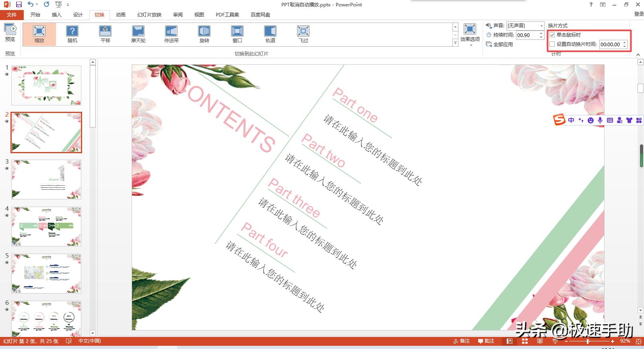Toggle the 单击鼠标时 checkbox

point(552,35)
